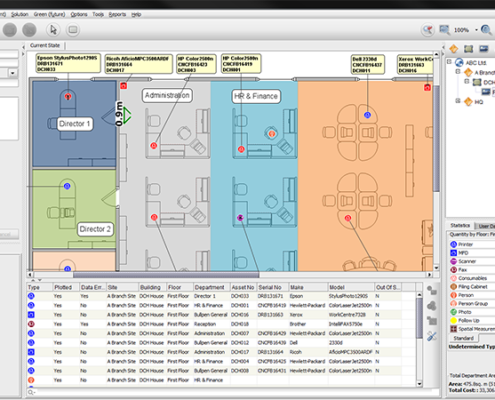This screenshot has width=495, height=400.
Task: Click the blue printer marker in Director 2 room
Action: point(67,186)
